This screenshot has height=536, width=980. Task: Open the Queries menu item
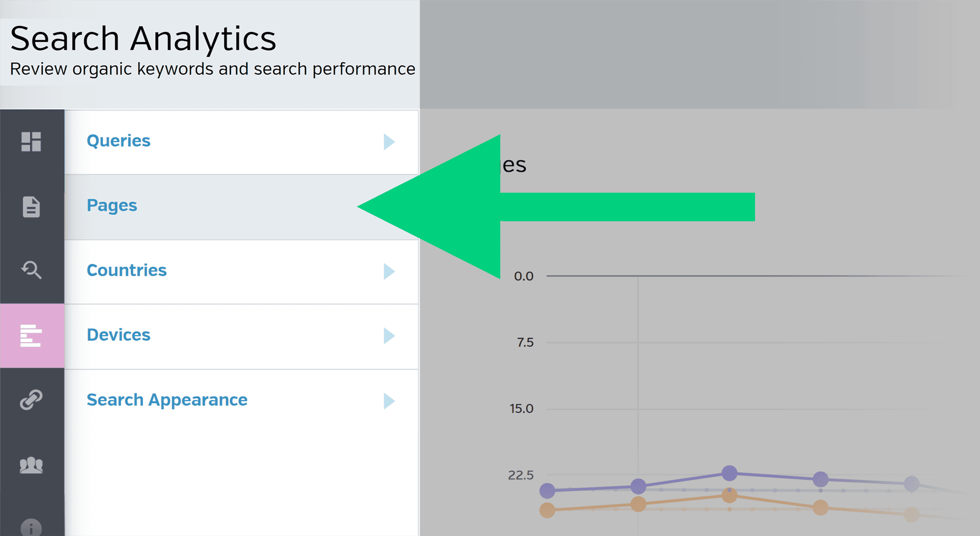coord(118,141)
